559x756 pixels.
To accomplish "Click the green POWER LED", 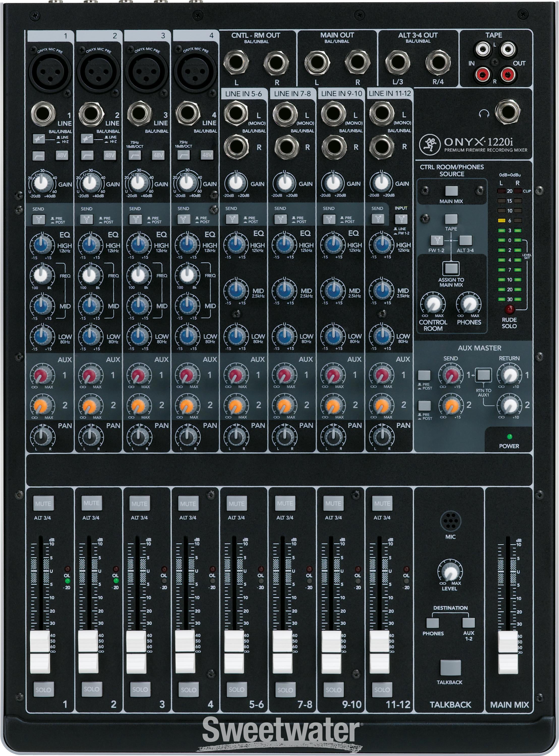I will (510, 437).
